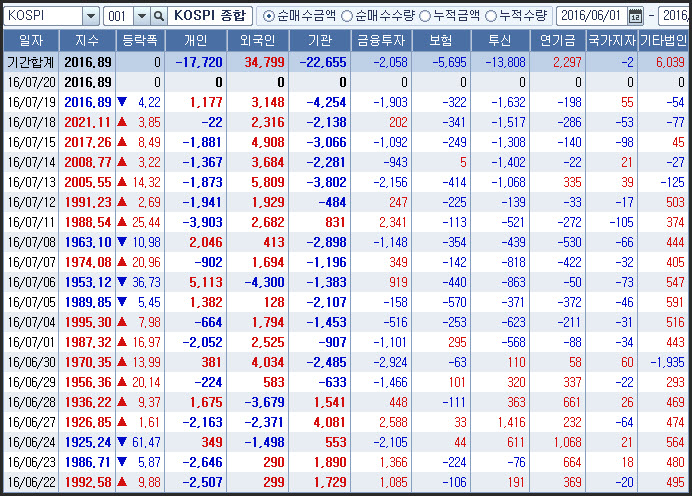Click index 1989.85 on 16/07/05
This screenshot has height=496, width=692.
pyautogui.click(x=88, y=302)
